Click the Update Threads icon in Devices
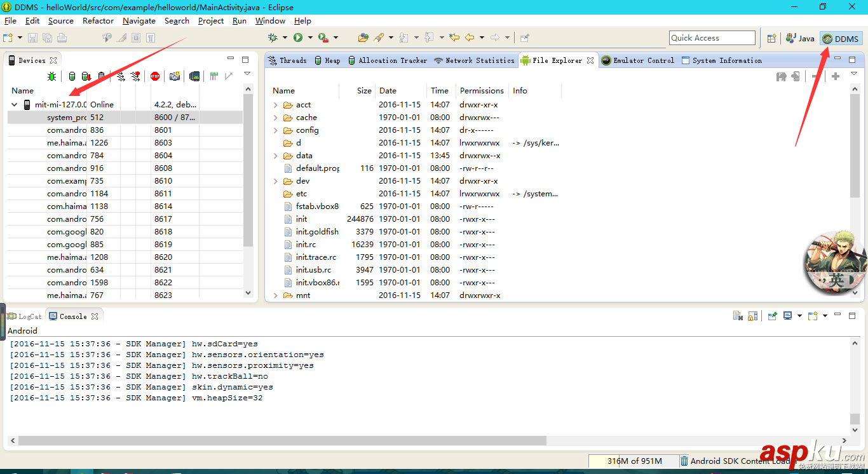The height and width of the screenshot is (474, 868). pyautogui.click(x=120, y=76)
